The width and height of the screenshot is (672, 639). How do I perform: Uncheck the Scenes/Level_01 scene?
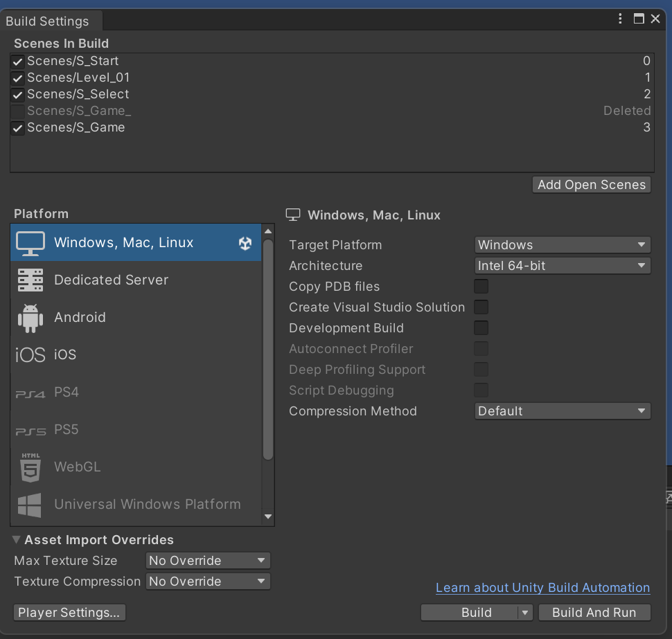[x=17, y=78]
